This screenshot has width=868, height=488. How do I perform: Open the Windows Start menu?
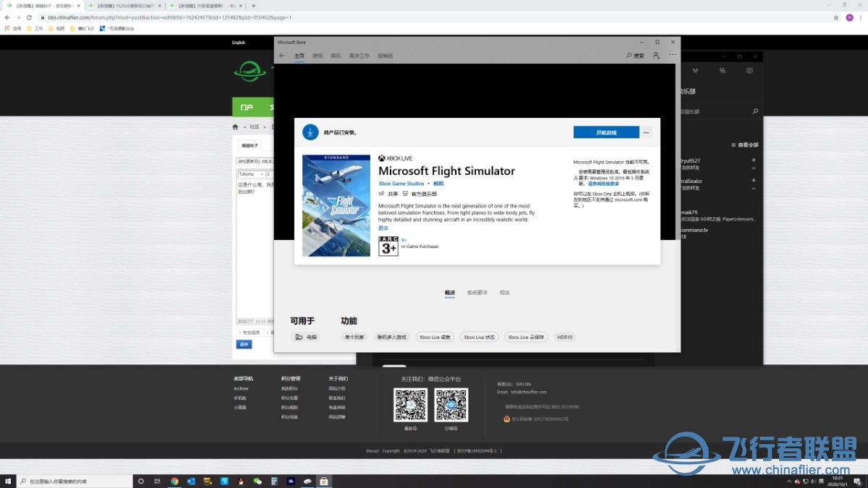(8, 481)
